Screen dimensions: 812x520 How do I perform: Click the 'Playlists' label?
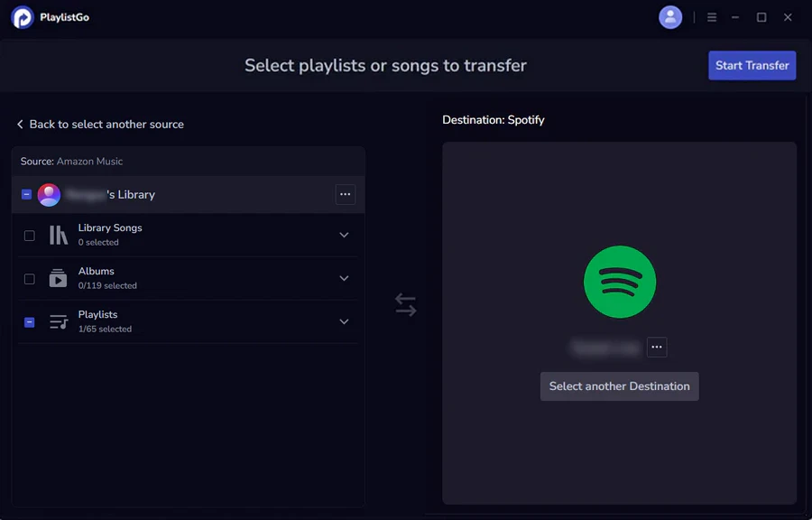pyautogui.click(x=97, y=315)
